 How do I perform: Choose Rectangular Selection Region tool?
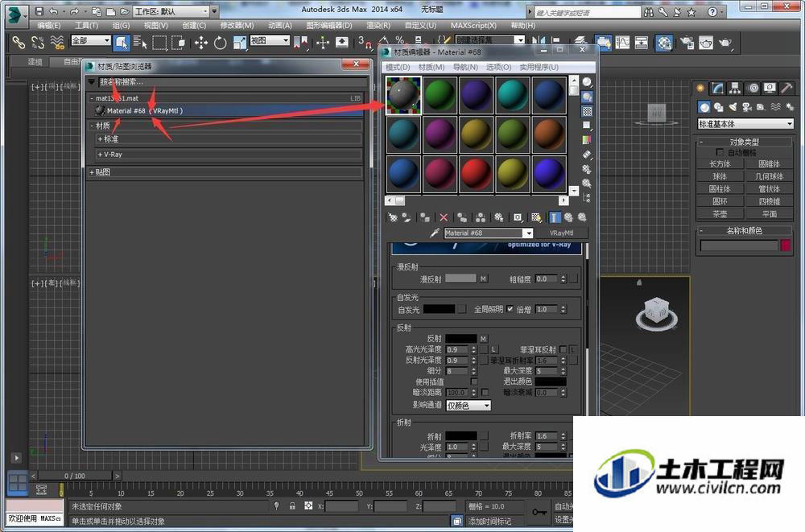(x=159, y=42)
